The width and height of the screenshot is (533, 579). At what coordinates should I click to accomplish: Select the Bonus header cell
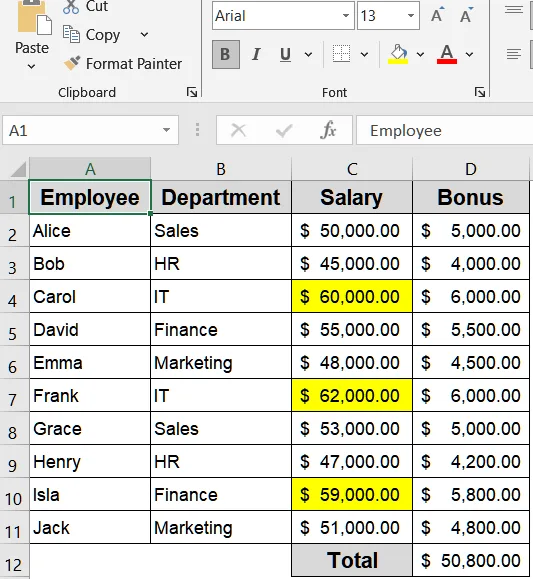[471, 198]
